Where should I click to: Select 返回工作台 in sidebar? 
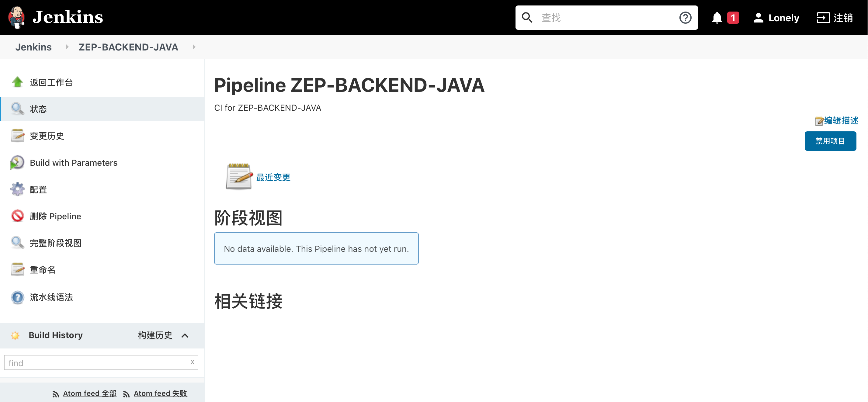(x=51, y=82)
